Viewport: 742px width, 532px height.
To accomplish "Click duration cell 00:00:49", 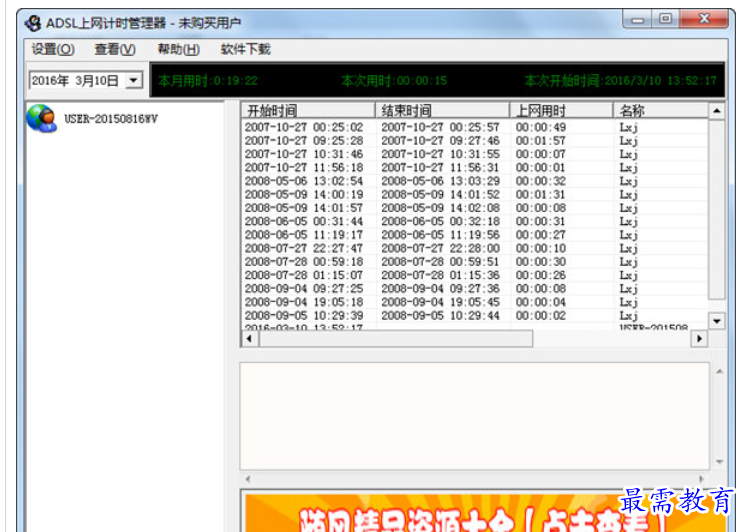I will click(x=541, y=127).
